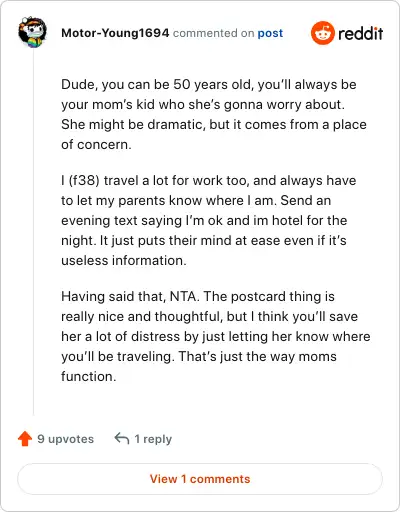Click the paragraph starting "Having said that"
The image size is (400, 512).
[216, 336]
